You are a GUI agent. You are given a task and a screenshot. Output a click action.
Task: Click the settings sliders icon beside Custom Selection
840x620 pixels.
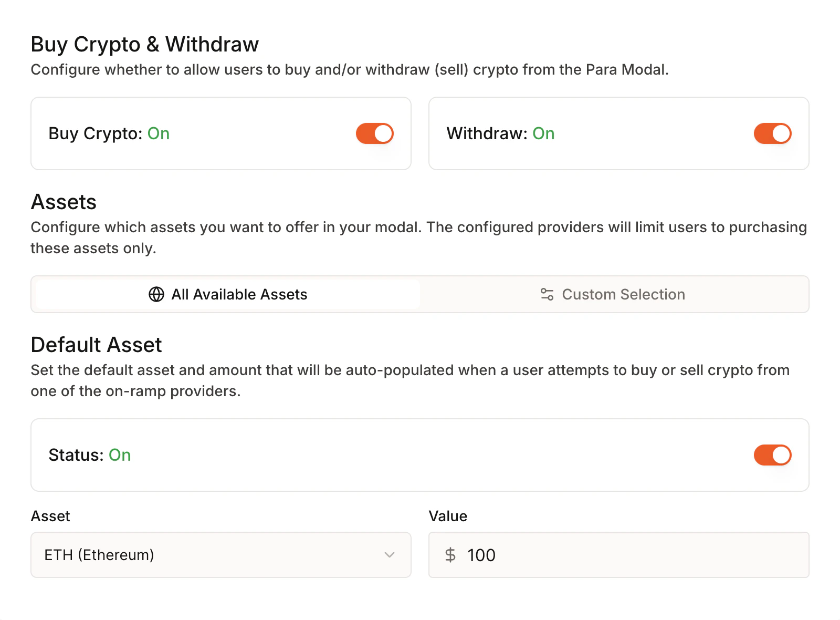click(546, 294)
